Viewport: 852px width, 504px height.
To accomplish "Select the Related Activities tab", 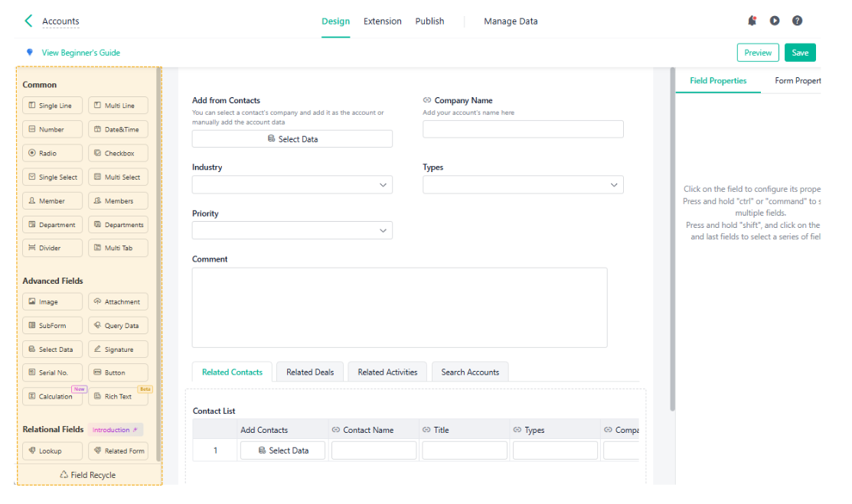I will (x=387, y=372).
